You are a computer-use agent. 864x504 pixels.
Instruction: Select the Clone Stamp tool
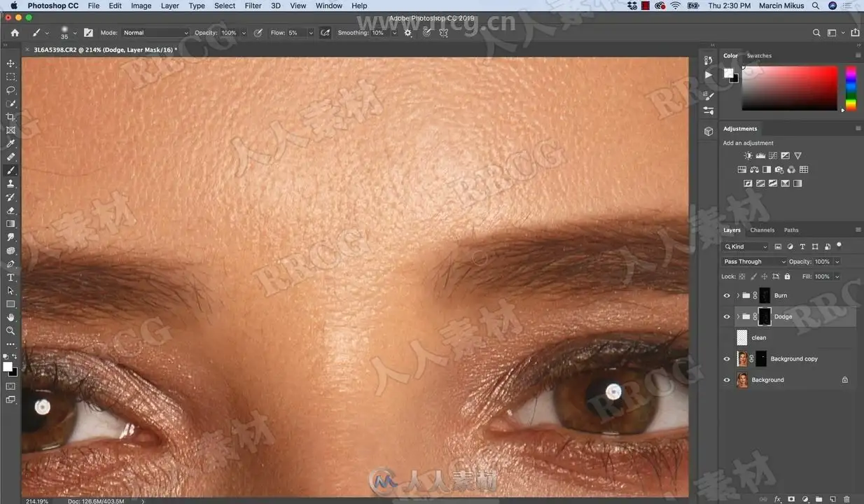point(11,183)
